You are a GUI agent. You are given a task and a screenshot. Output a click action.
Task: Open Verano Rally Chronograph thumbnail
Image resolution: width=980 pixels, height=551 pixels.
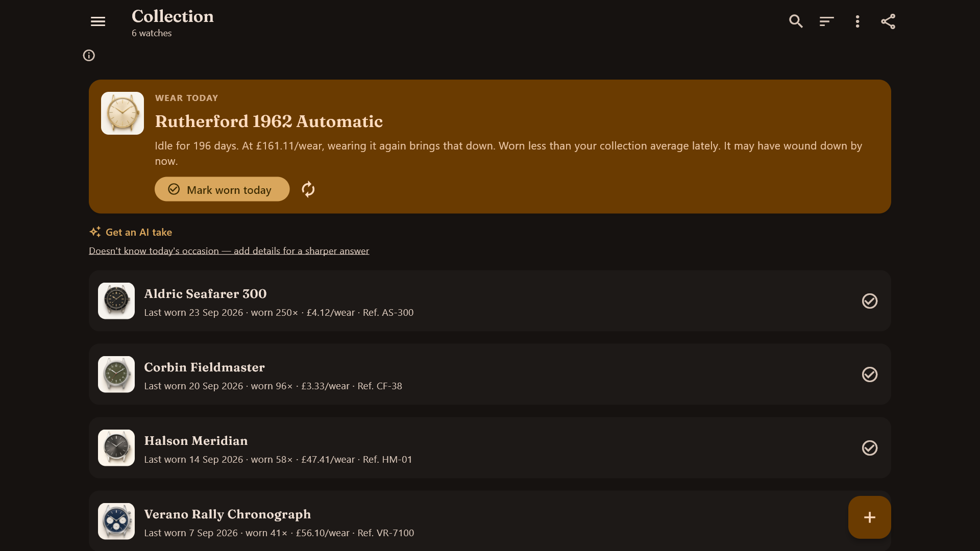116,521
